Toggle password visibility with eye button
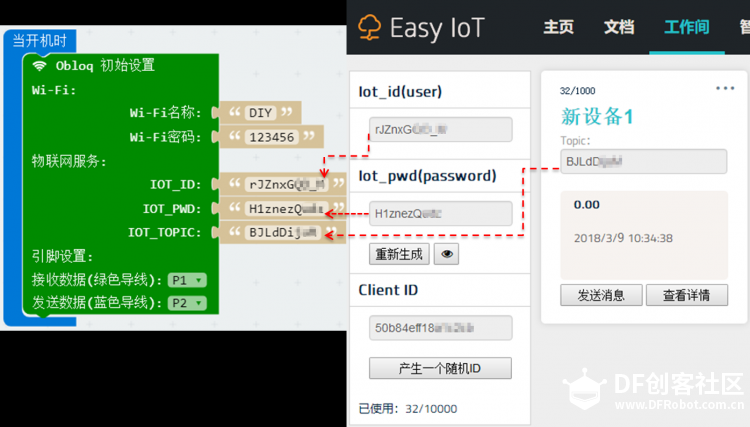This screenshot has width=750, height=427. (x=447, y=254)
